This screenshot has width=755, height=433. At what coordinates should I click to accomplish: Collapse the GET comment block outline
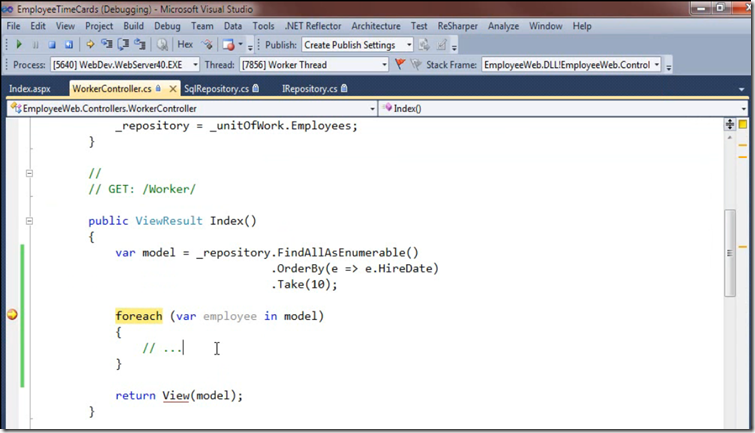29,173
